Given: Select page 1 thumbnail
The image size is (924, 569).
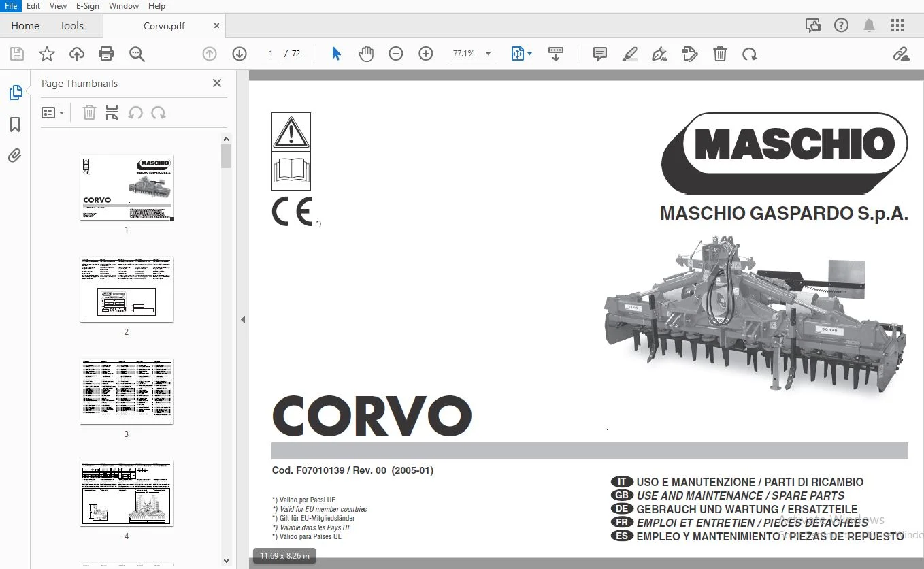Looking at the screenshot, I should pos(127,187).
